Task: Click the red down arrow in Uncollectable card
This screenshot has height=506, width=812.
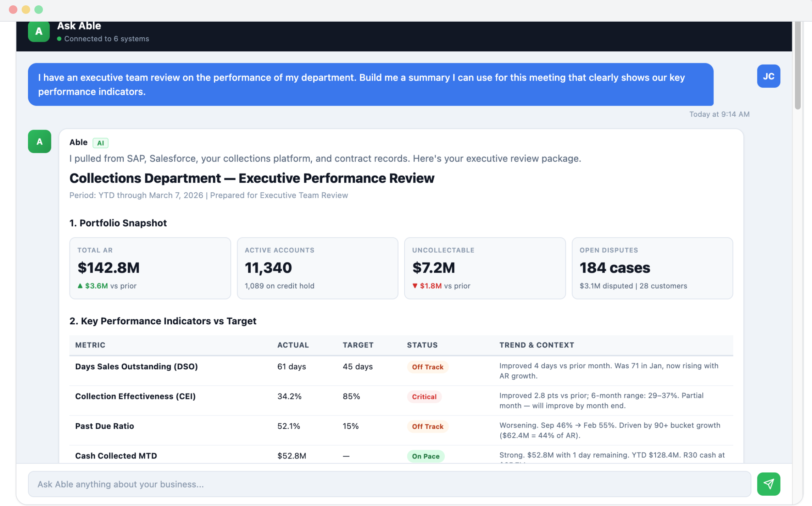Action: (415, 286)
